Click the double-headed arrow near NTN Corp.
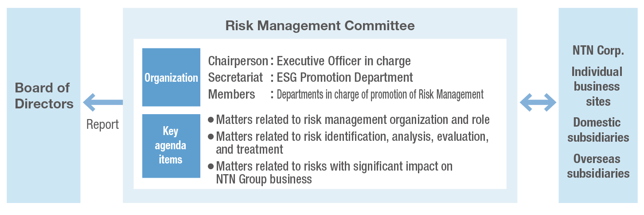The image size is (644, 215). point(538,102)
